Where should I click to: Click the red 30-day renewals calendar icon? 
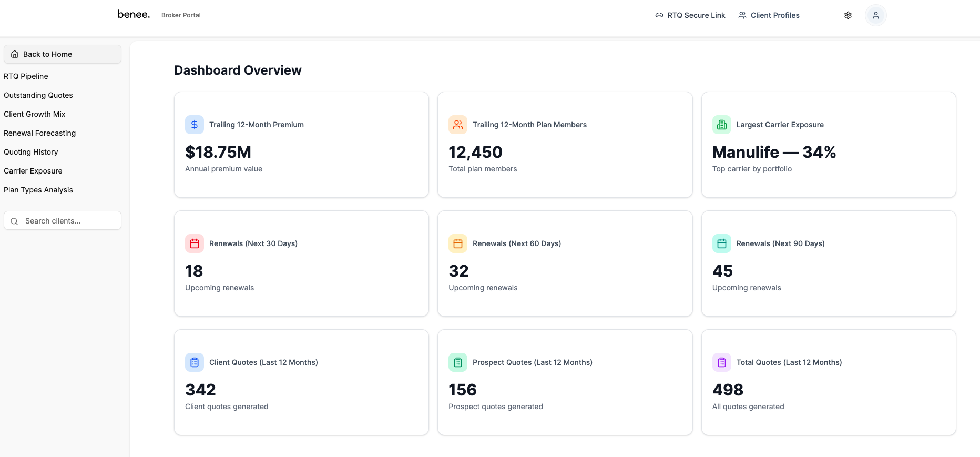195,243
